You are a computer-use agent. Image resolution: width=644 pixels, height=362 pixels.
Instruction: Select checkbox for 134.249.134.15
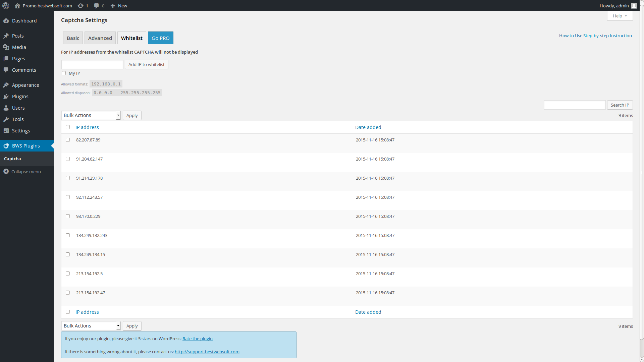point(68,254)
